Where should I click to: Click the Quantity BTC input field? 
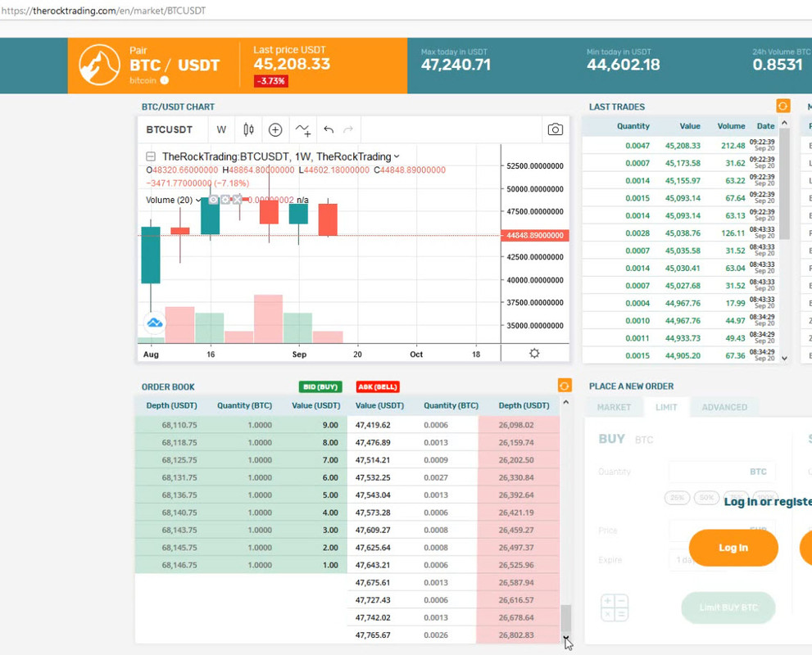(723, 472)
